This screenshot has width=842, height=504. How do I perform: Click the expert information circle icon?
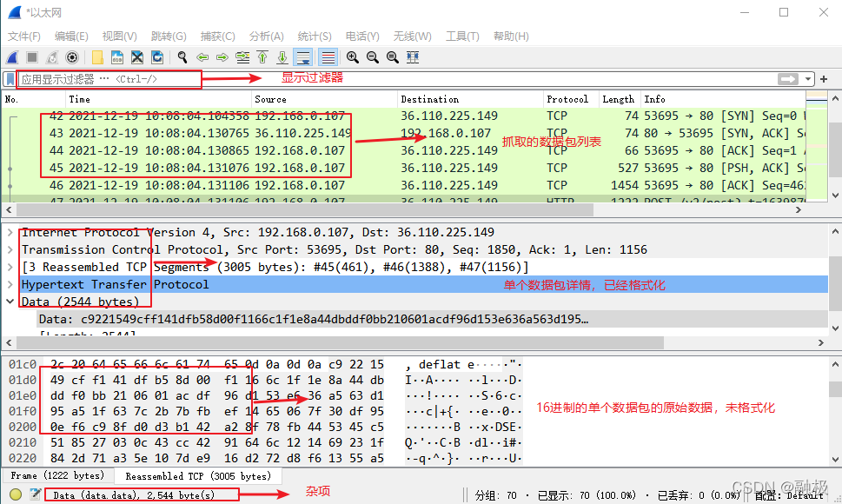click(15, 494)
